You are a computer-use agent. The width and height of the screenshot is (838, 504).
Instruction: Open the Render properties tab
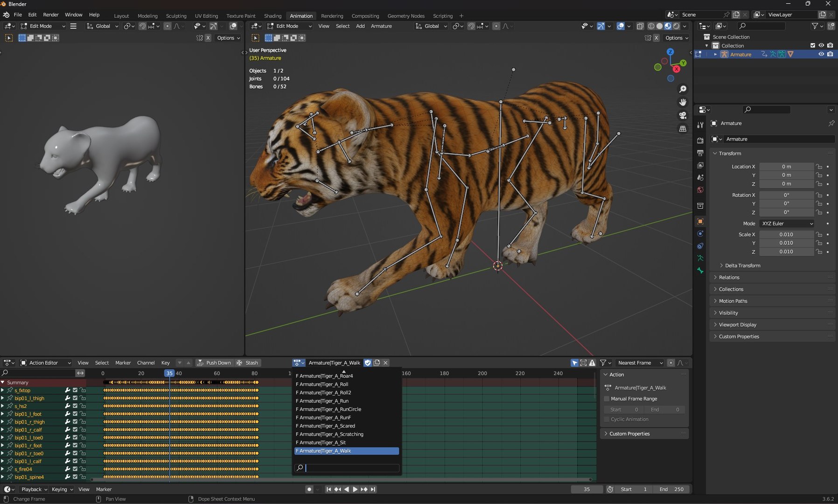pos(700,140)
